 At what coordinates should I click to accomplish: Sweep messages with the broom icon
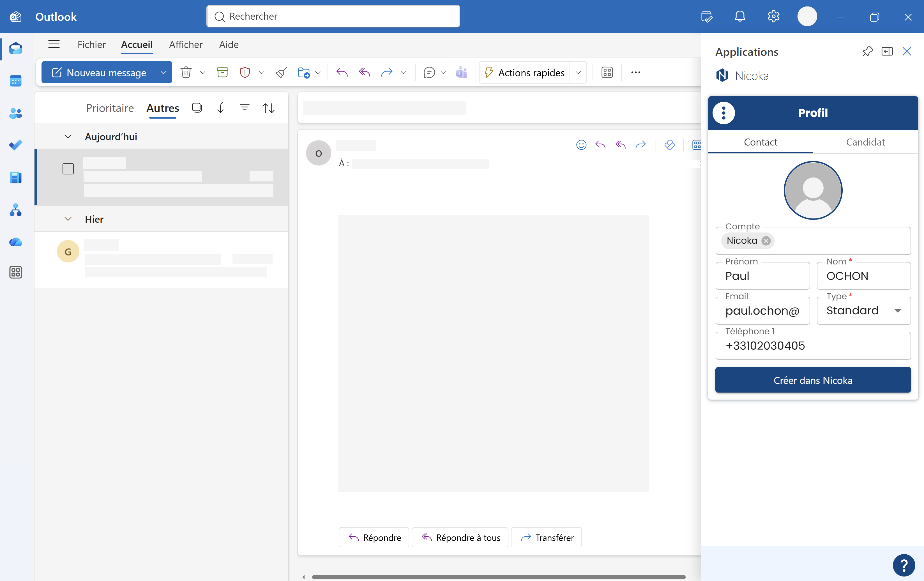coord(281,73)
